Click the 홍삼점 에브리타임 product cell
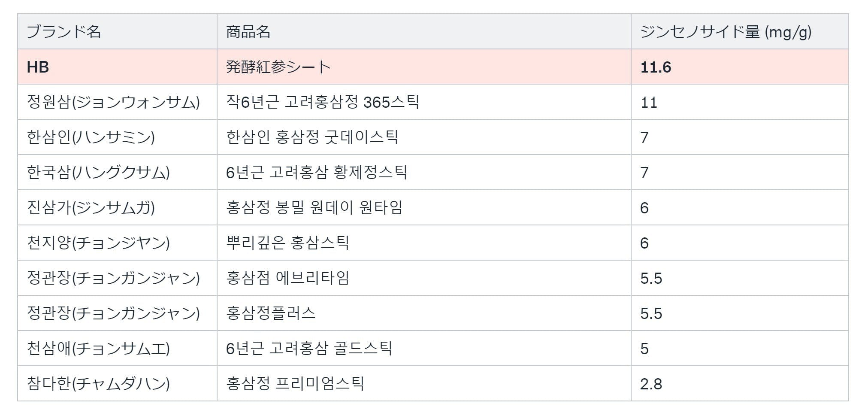The height and width of the screenshot is (419, 868). pyautogui.click(x=287, y=278)
